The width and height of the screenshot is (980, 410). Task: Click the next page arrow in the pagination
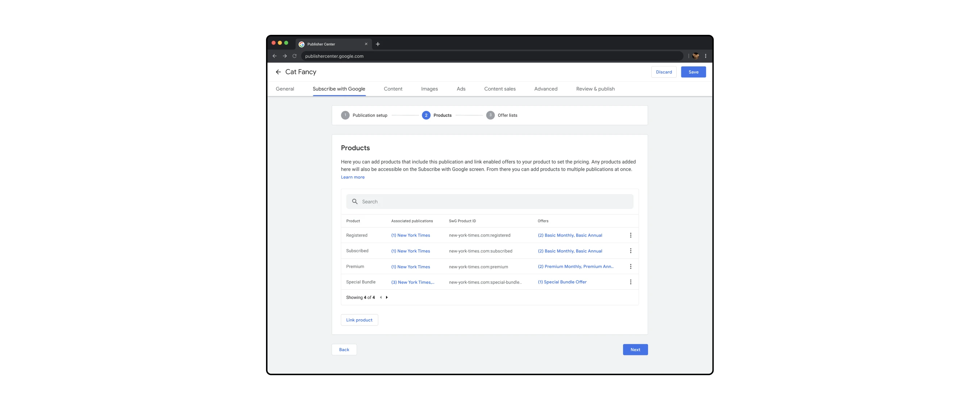pyautogui.click(x=387, y=297)
